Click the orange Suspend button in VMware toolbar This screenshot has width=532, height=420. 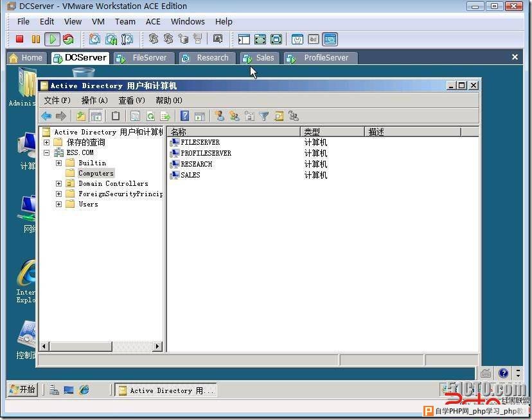(35, 39)
